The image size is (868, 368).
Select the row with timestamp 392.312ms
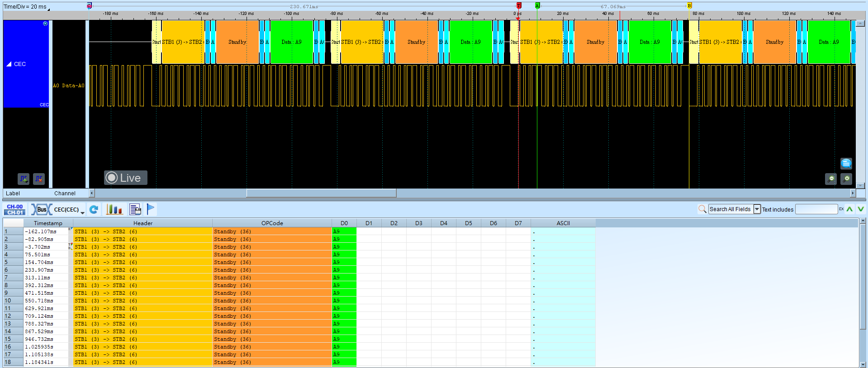(299, 285)
